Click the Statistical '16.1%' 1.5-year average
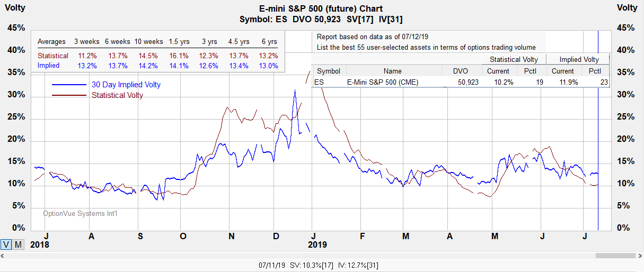This screenshot has height=272, width=644. click(x=179, y=56)
